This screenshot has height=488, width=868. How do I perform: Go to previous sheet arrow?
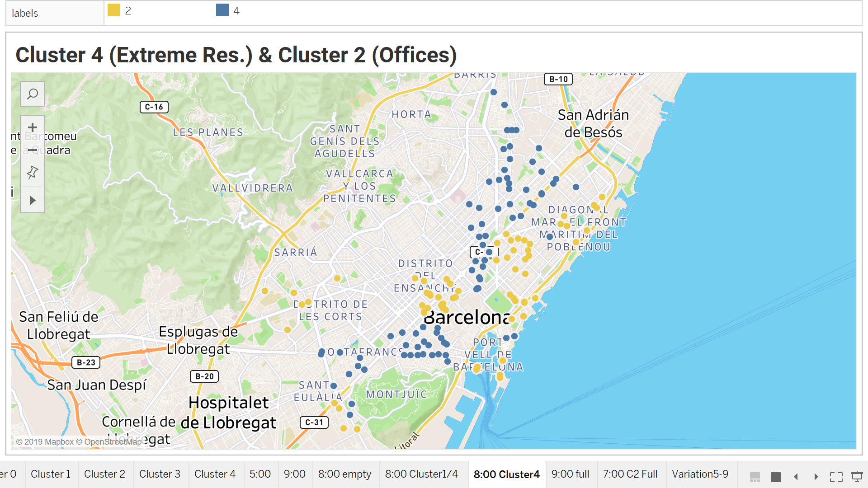pos(796,477)
